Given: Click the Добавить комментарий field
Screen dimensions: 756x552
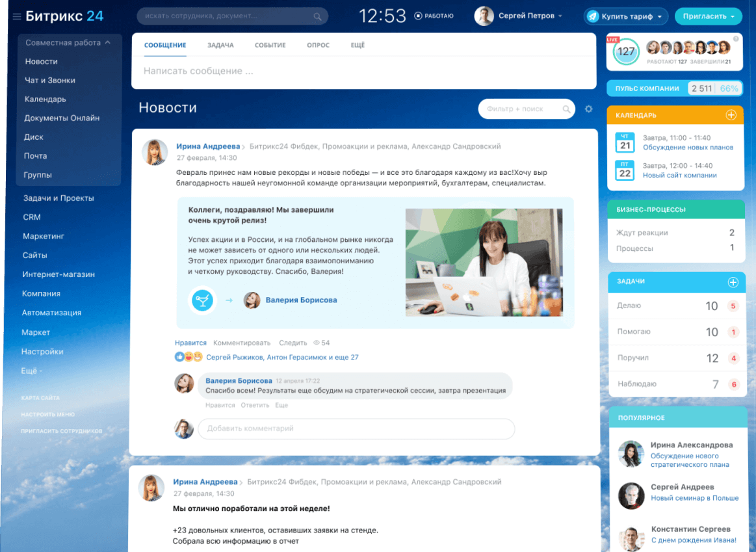Looking at the screenshot, I should click(356, 428).
